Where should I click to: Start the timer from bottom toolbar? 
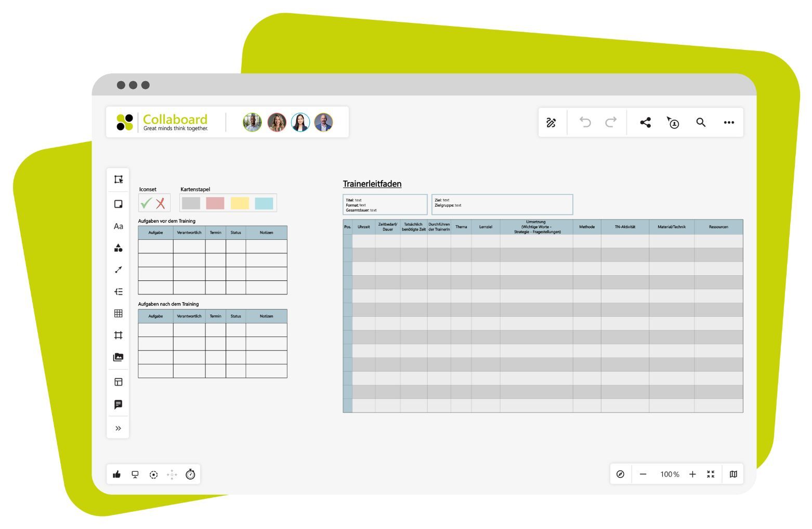[x=190, y=474]
